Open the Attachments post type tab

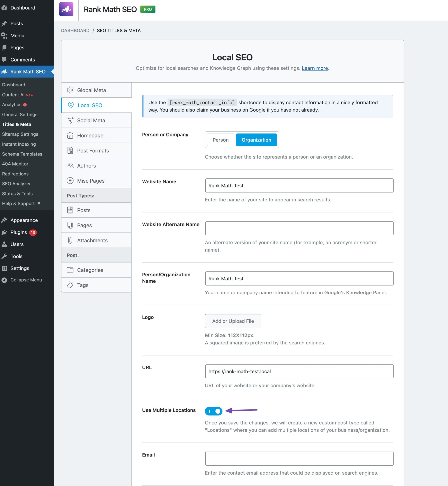[96, 240]
